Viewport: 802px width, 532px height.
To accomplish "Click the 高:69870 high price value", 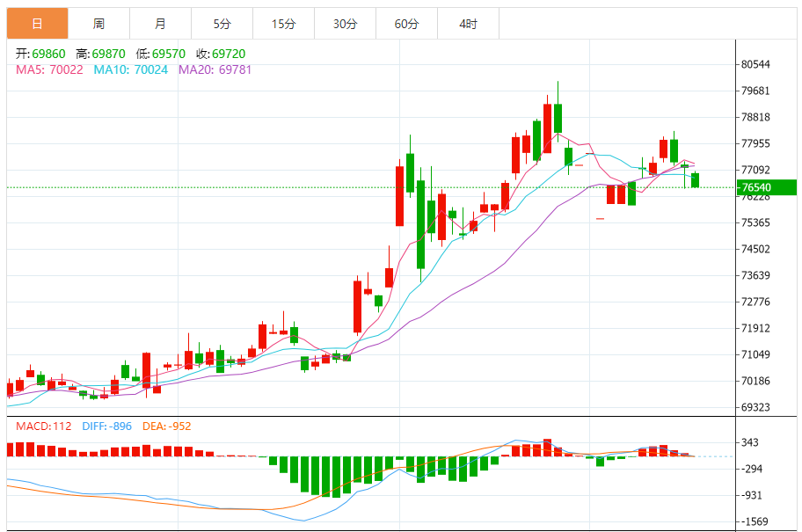I will tap(100, 54).
